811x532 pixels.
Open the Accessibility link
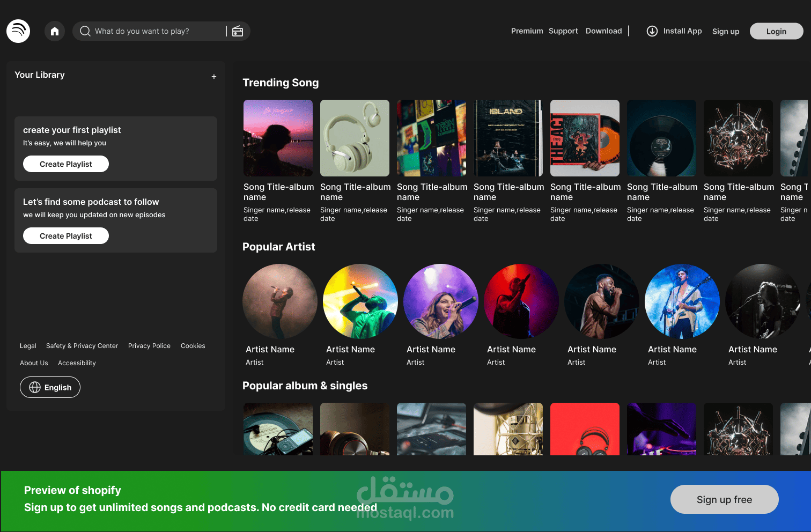pos(77,363)
